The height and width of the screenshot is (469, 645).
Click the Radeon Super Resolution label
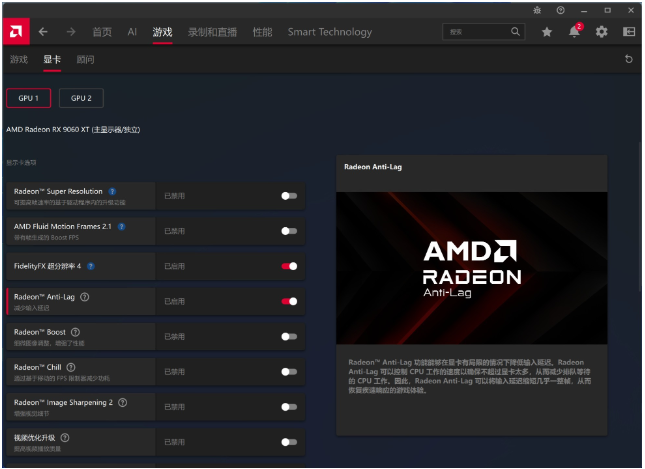coord(58,191)
